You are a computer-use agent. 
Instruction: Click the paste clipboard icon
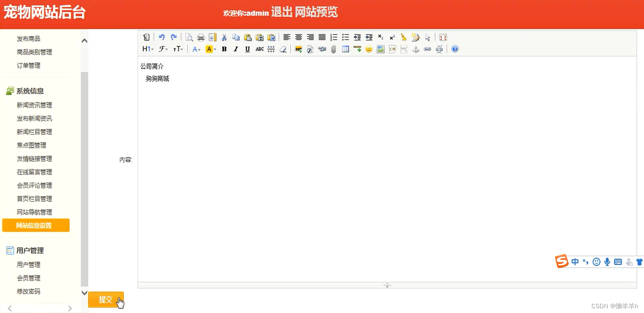pos(248,37)
